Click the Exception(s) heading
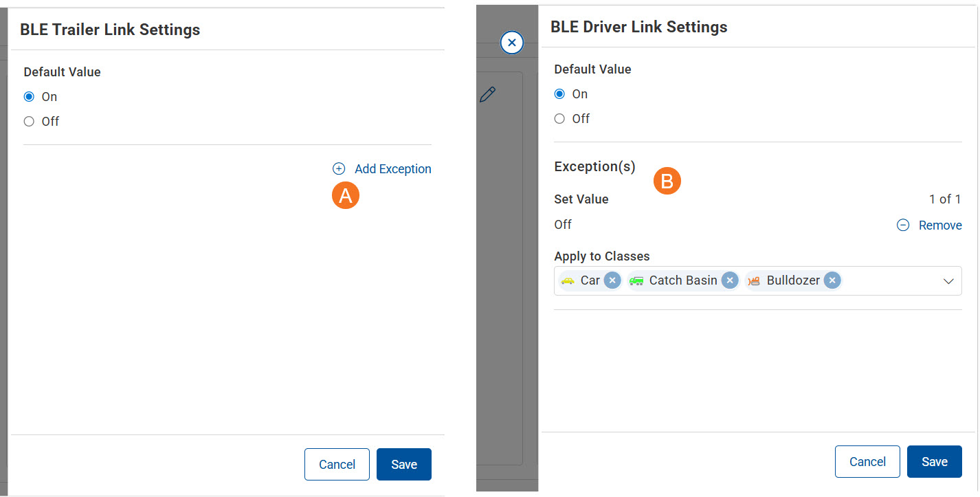This screenshot has width=980, height=497. (595, 166)
